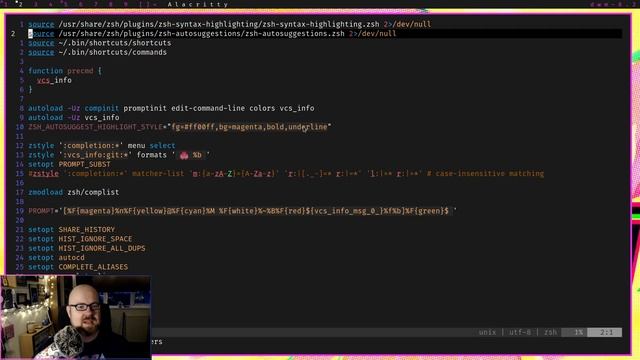The height and width of the screenshot is (360, 640).
Task: Click 'autoload' on the second autoload line
Action: 45,118
